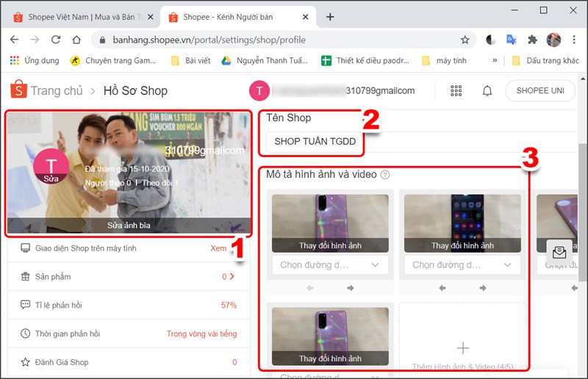Open Chrome's three-dot menu
Image resolution: width=588 pixels, height=379 pixels.
point(574,40)
